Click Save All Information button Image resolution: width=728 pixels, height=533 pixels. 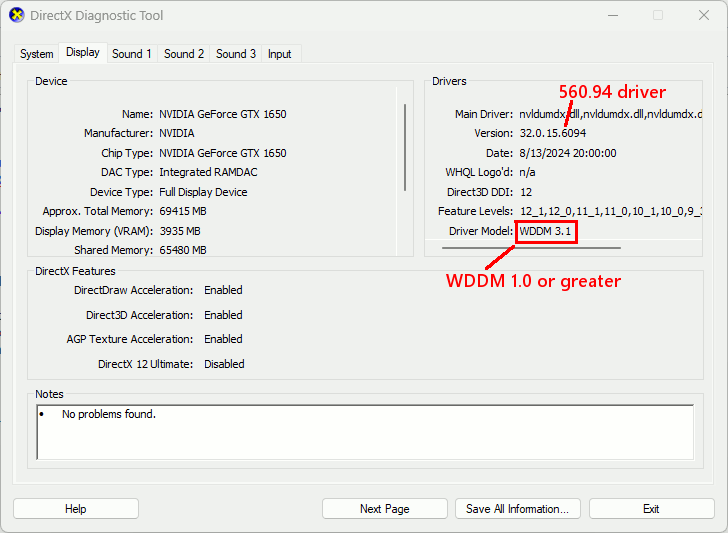(518, 509)
